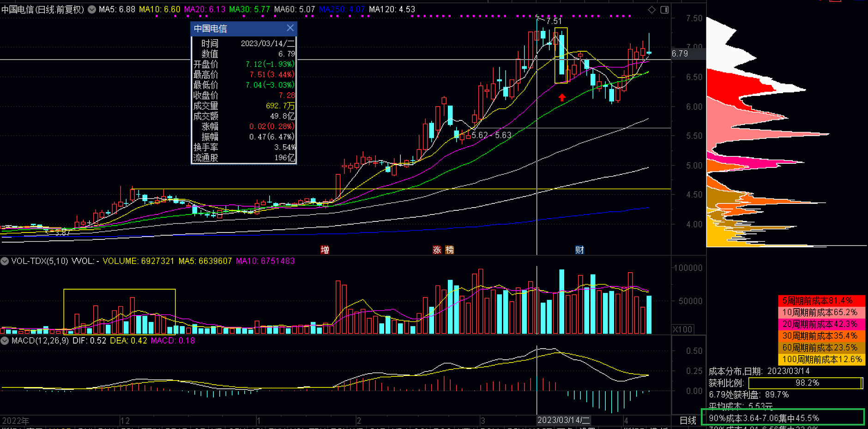Click the 2022年 timeline label
868x429 pixels.
click(16, 421)
